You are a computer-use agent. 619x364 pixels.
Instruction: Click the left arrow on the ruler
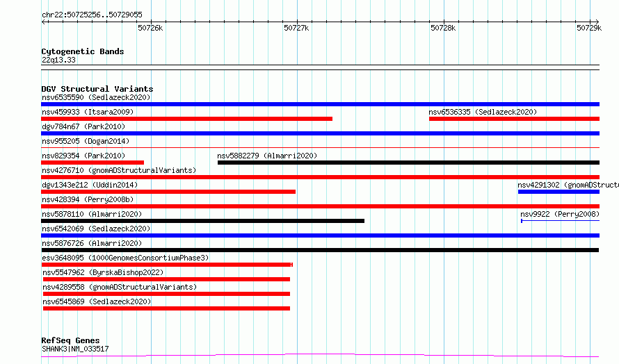tap(45, 22)
